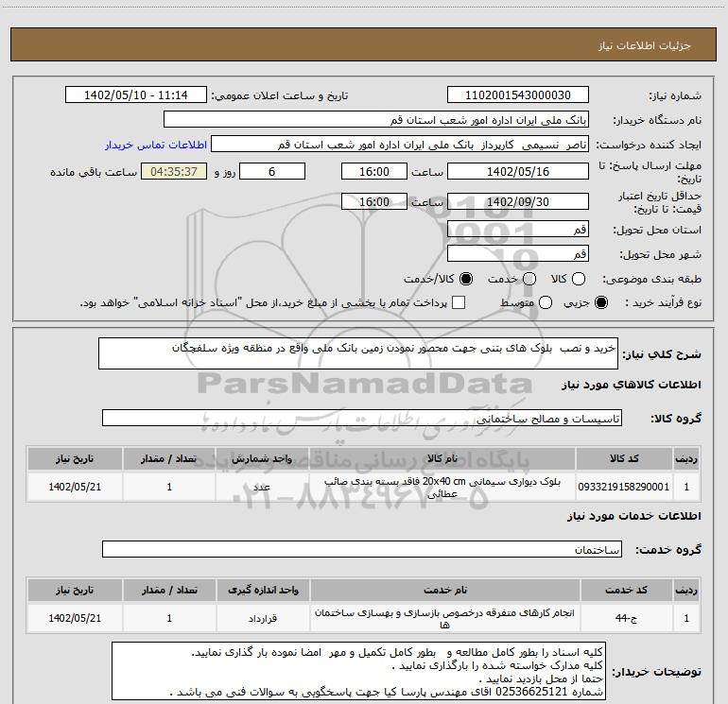Click the واحد اندازه گیری column header
728x704 pixels.
click(x=263, y=590)
